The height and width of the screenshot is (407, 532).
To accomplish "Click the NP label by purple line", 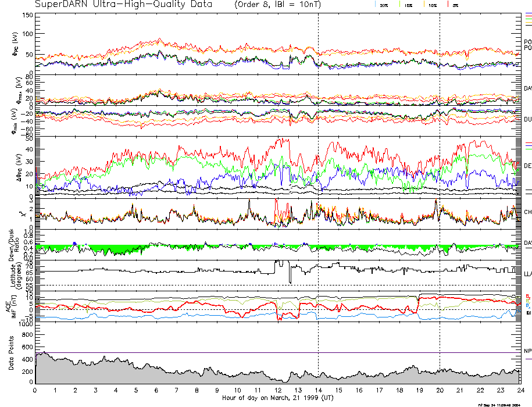I will point(527,351).
